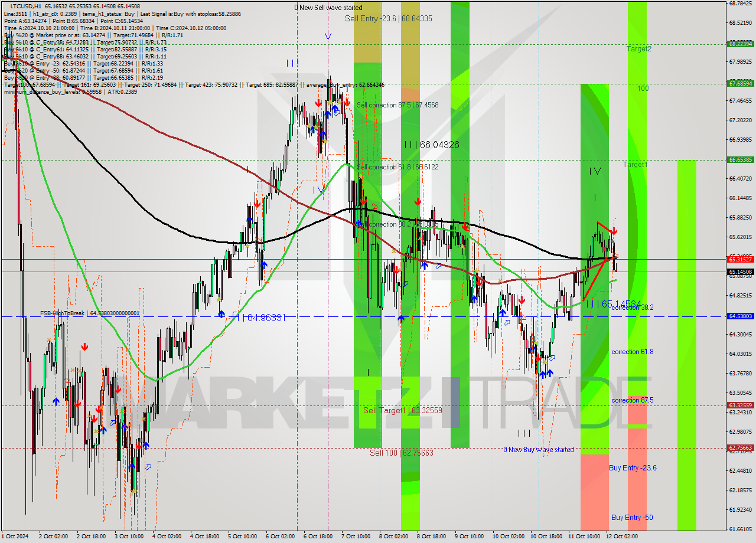
Task: Click the current price tag 65.14508
Action: (741, 272)
